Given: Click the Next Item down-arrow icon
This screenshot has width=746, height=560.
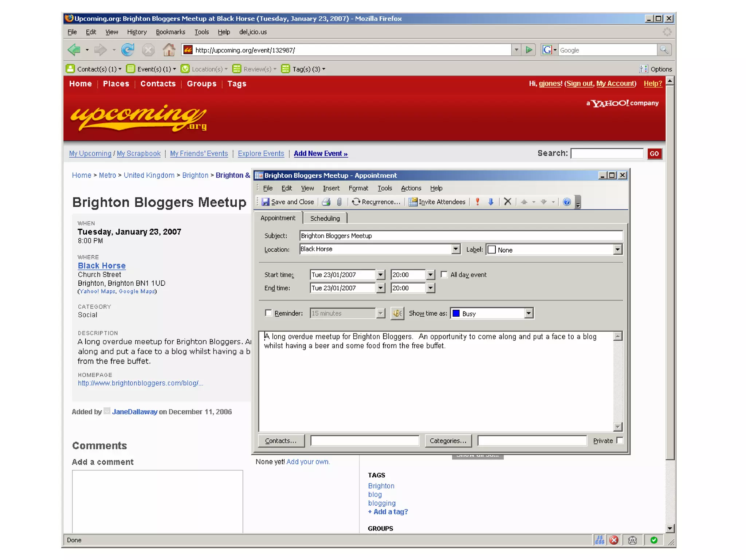Looking at the screenshot, I should click(543, 202).
